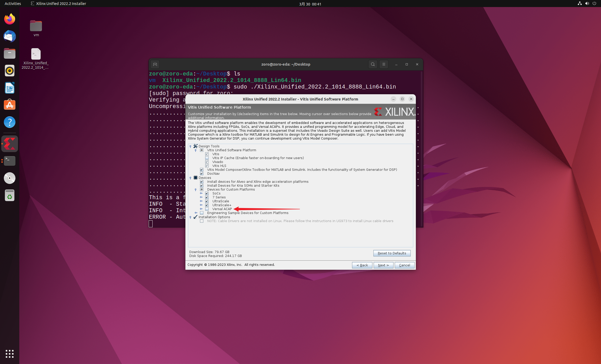The width and height of the screenshot is (601, 364).
Task: Select the Xilinx installer dock icon
Action: [x=10, y=144]
